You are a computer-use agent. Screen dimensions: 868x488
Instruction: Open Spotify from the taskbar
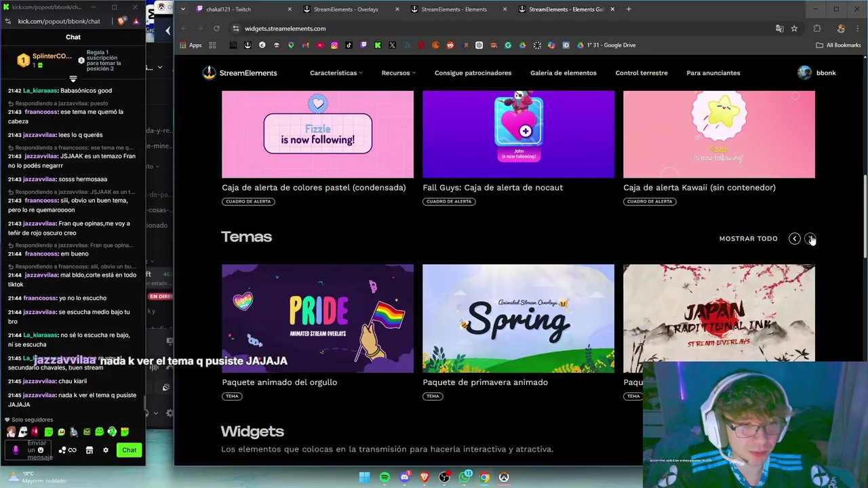384,477
